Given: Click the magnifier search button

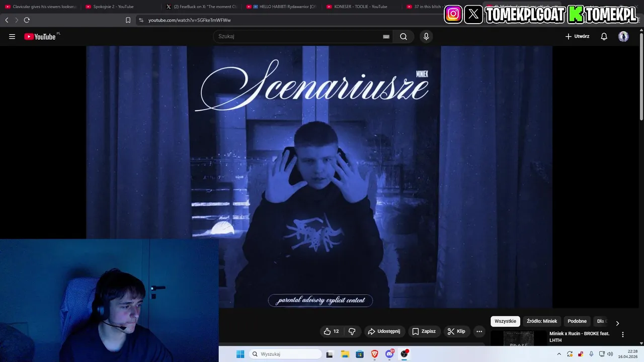Looking at the screenshot, I should (x=404, y=36).
